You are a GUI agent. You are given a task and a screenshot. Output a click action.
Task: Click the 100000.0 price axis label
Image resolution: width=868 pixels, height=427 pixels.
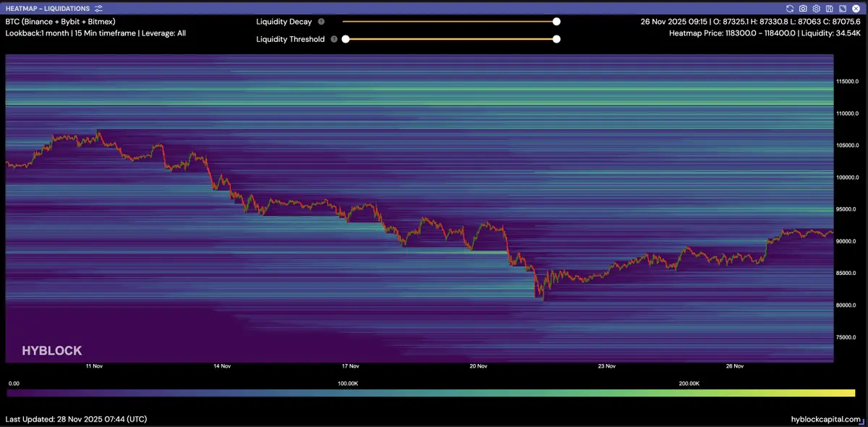pyautogui.click(x=848, y=177)
